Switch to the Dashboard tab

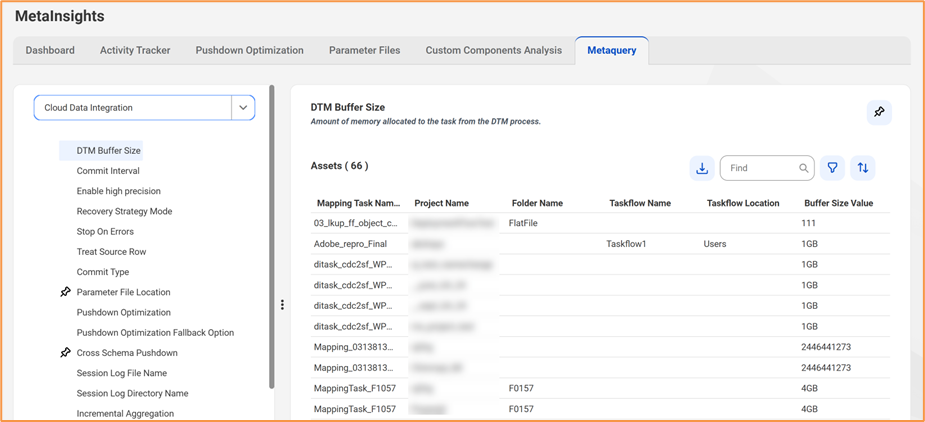point(50,50)
